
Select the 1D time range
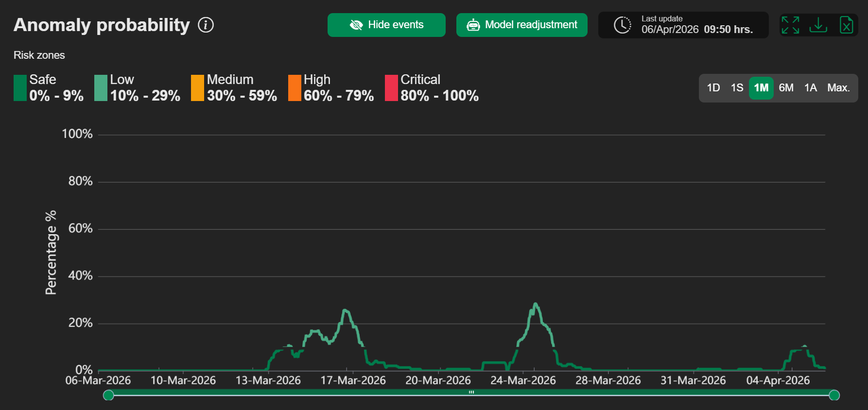pos(713,88)
